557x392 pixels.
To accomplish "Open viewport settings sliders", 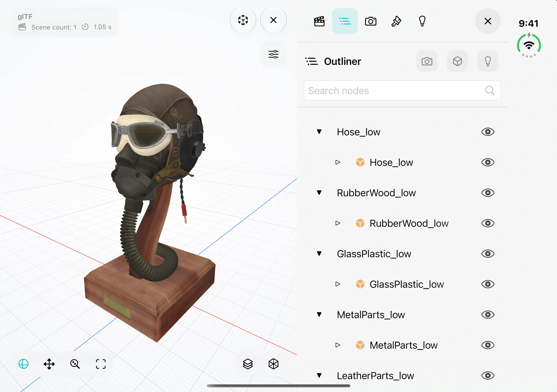I will (x=273, y=54).
